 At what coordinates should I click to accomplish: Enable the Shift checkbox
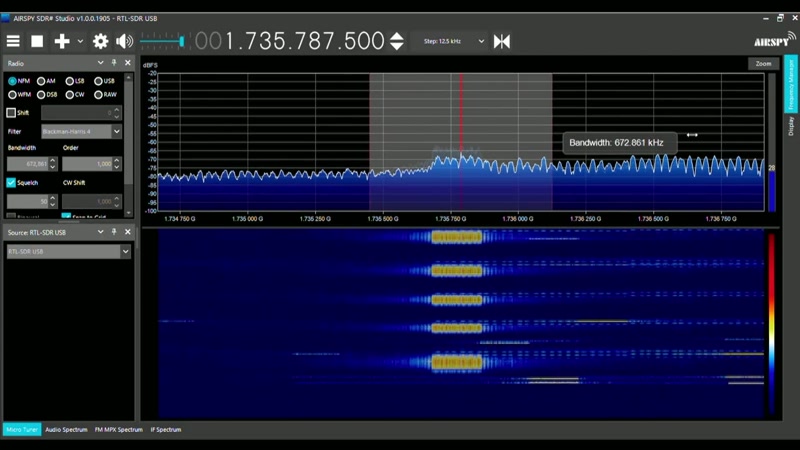(11, 113)
